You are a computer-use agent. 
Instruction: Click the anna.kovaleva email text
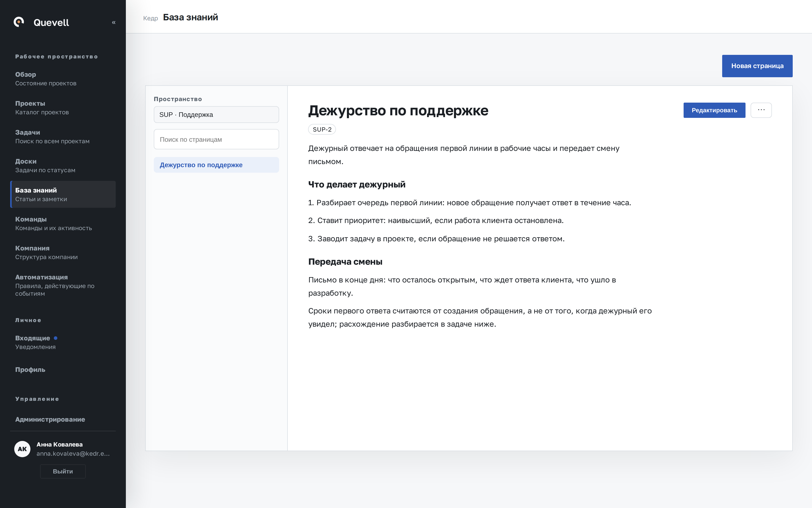click(73, 454)
